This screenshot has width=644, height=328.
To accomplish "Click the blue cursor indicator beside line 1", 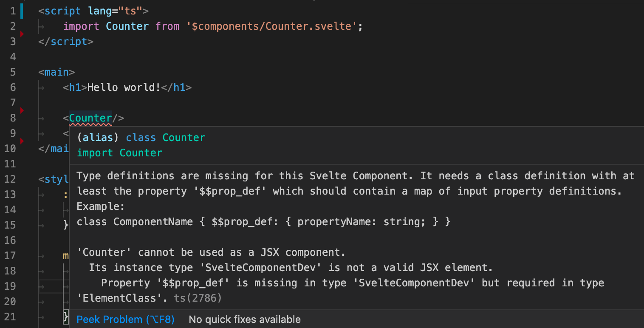I will 21,11.
